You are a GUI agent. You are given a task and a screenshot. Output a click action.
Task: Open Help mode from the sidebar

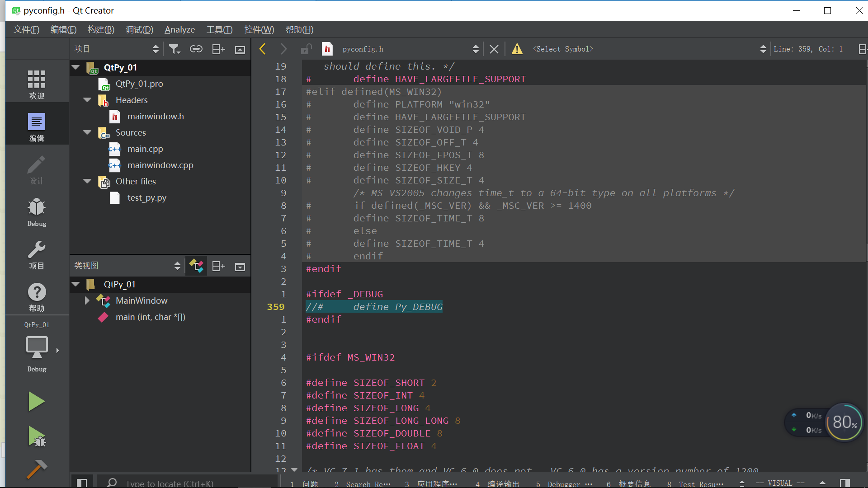tap(37, 297)
